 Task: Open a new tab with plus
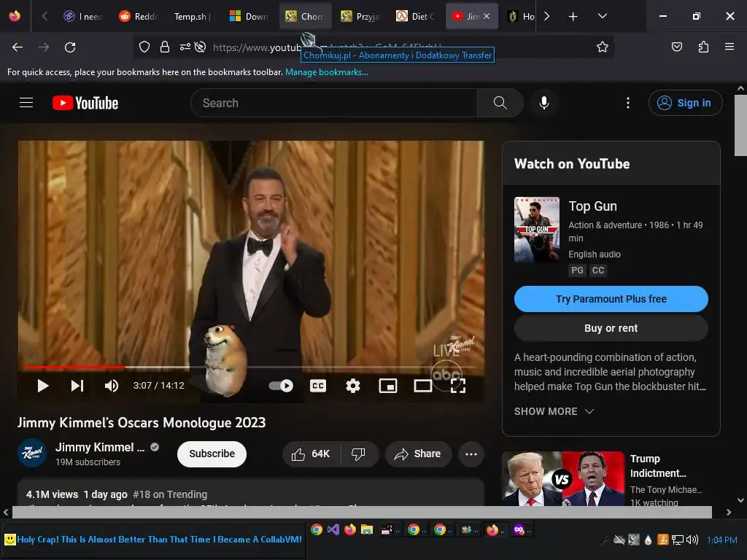click(x=573, y=17)
